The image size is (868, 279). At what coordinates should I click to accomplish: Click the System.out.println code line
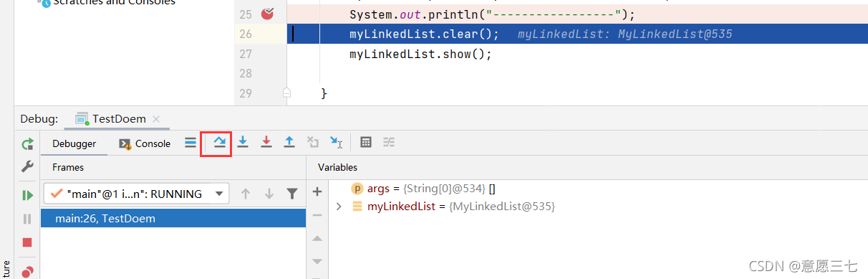(492, 15)
